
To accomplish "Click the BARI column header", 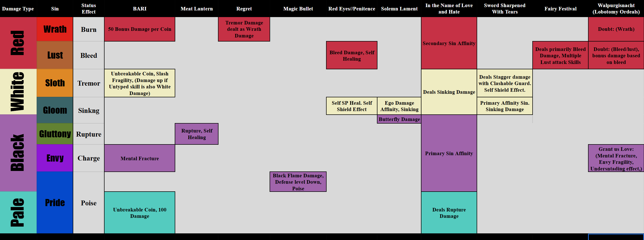I will click(140, 9).
